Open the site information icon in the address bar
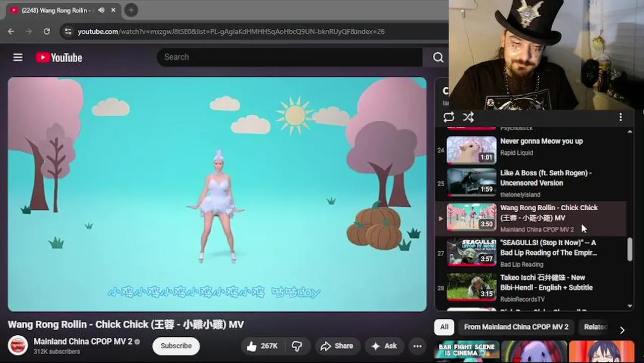The width and height of the screenshot is (644, 363). coord(68,31)
